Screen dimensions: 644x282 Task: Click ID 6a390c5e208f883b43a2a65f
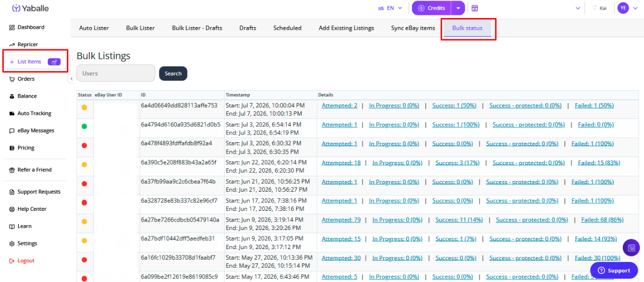click(x=179, y=163)
